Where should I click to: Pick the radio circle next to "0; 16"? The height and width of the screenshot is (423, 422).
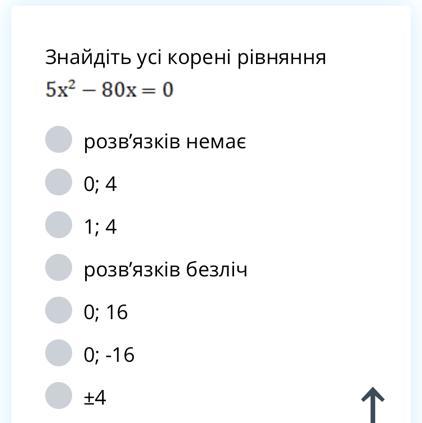point(59,310)
